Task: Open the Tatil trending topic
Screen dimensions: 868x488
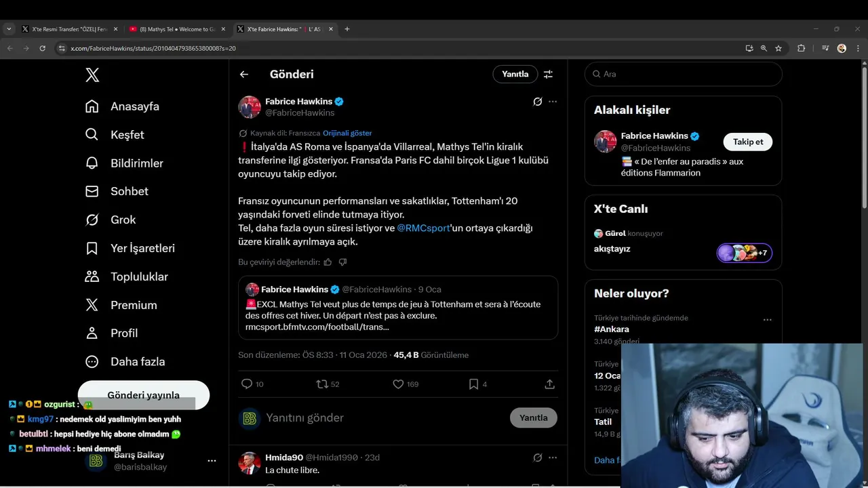Action: pyautogui.click(x=603, y=422)
